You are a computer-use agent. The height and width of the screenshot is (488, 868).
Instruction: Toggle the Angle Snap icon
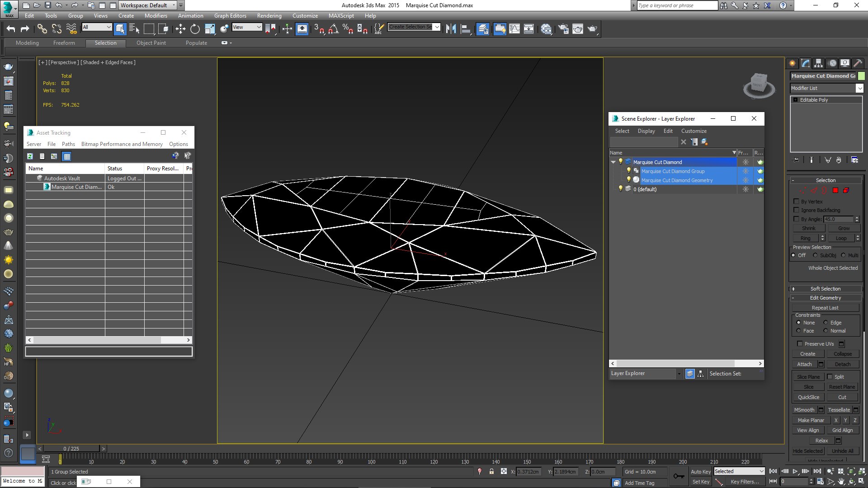coord(333,29)
